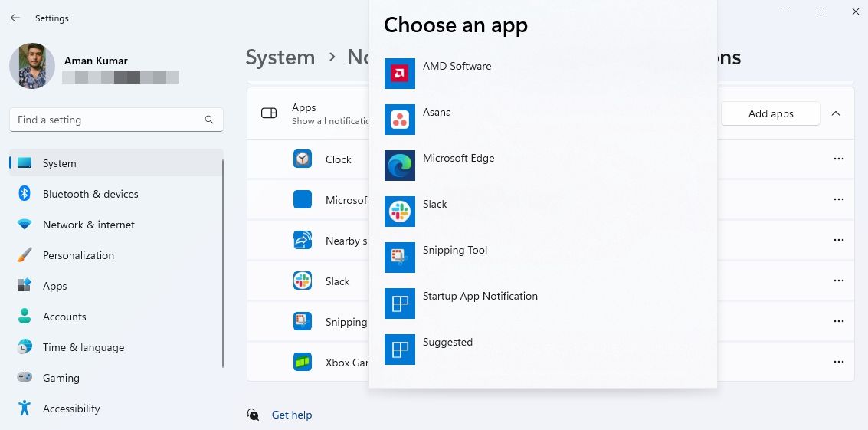868x430 pixels.
Task: Click the Slack icon in Apps list
Action: click(303, 281)
